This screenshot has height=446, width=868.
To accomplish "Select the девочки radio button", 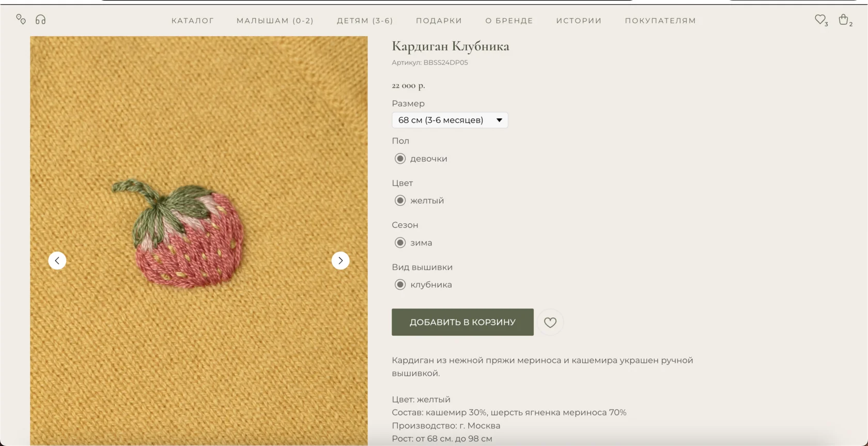I will click(x=400, y=159).
